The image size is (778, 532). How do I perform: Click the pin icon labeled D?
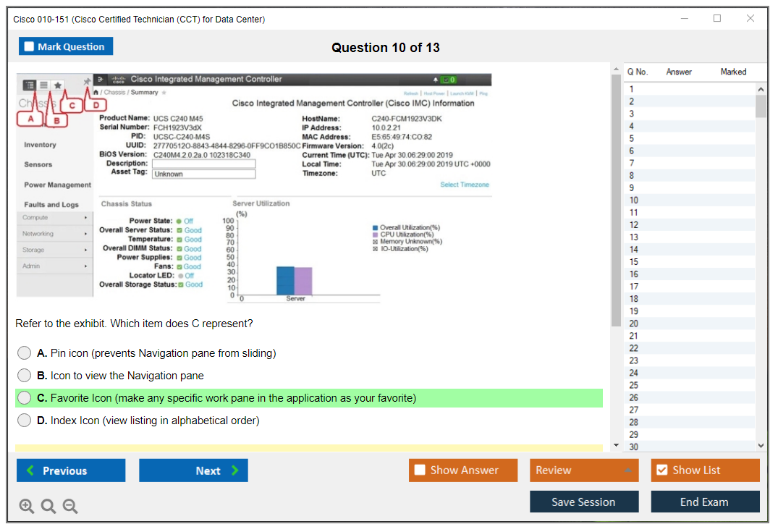(x=87, y=83)
